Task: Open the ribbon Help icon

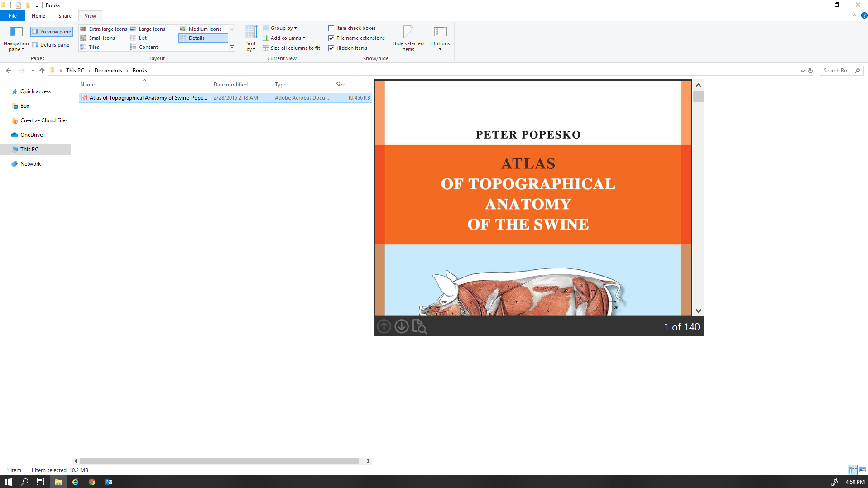Action: (864, 15)
